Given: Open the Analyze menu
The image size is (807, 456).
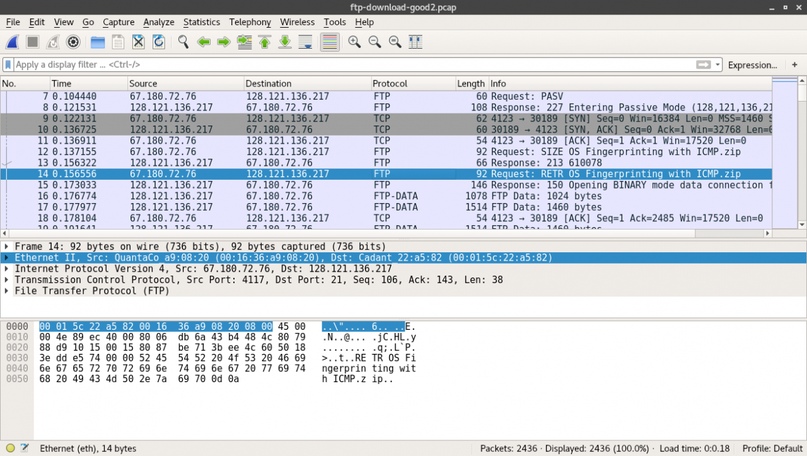Looking at the screenshot, I should coord(158,22).
